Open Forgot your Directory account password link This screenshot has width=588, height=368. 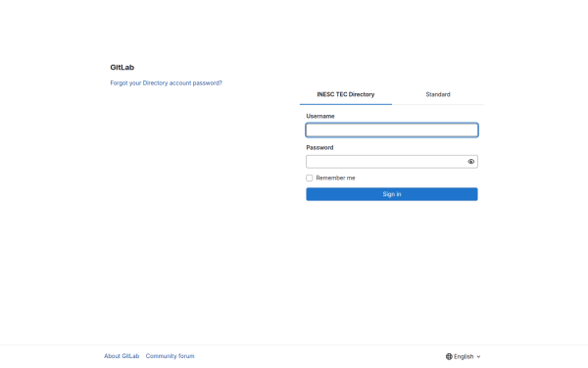click(167, 83)
